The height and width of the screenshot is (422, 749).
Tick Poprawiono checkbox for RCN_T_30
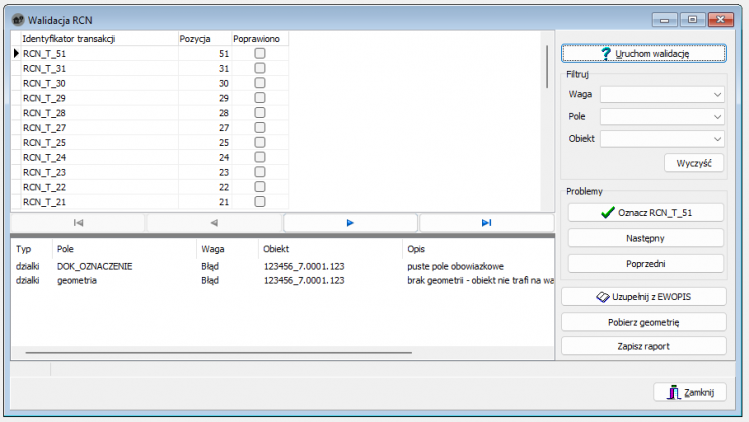point(260,83)
